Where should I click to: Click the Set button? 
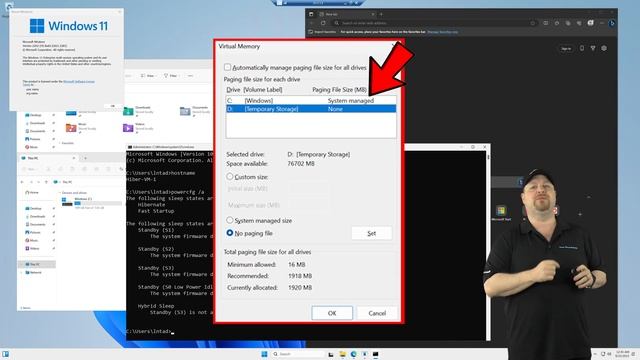click(371, 233)
